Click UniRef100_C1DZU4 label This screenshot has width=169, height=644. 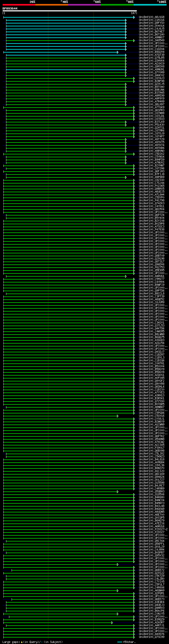click(x=152, y=49)
